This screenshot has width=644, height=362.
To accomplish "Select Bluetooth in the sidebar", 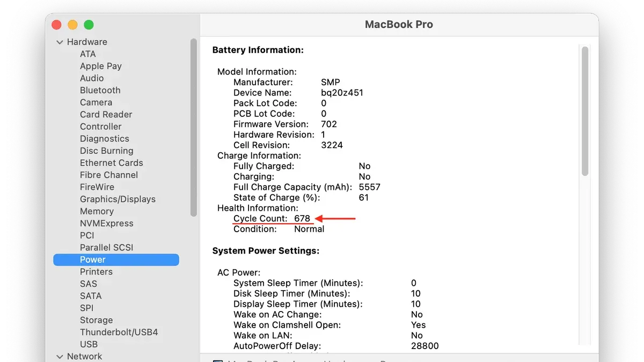I will [x=100, y=90].
